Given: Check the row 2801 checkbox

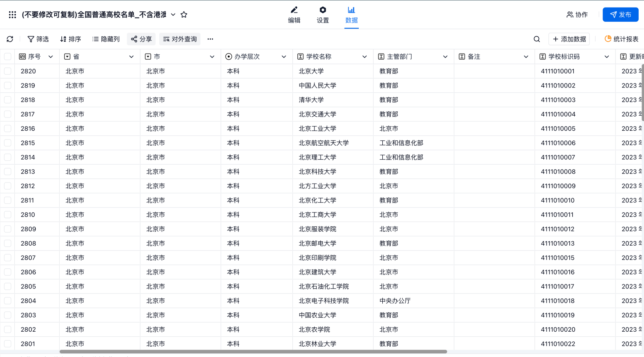Looking at the screenshot, I should click(7, 344).
